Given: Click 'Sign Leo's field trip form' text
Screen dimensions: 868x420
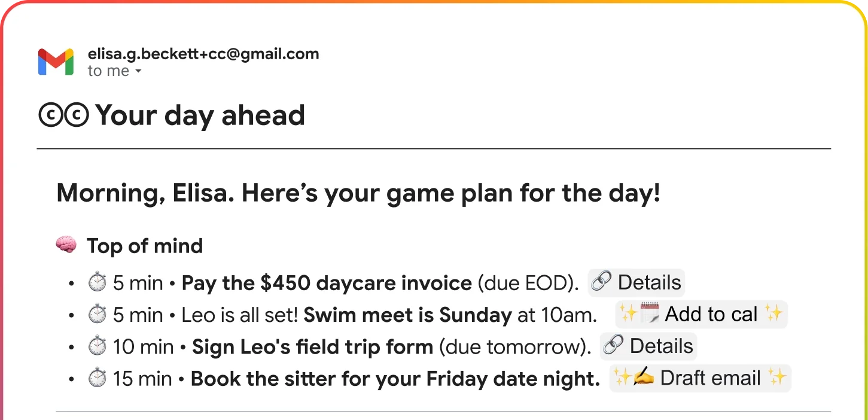Looking at the screenshot, I should click(x=312, y=347).
